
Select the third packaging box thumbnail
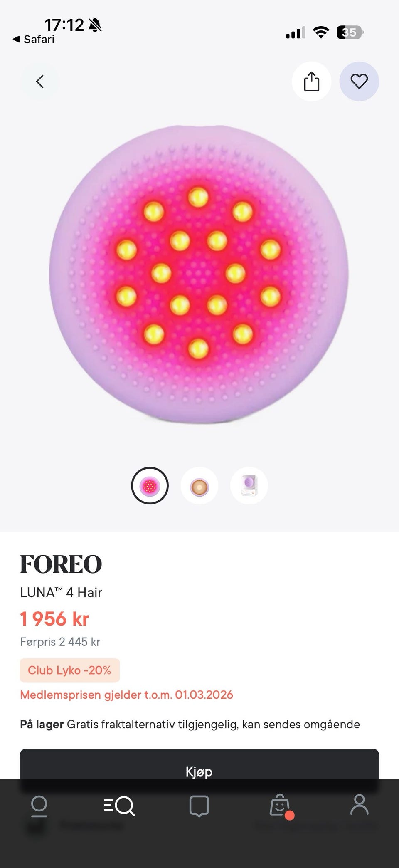(249, 486)
